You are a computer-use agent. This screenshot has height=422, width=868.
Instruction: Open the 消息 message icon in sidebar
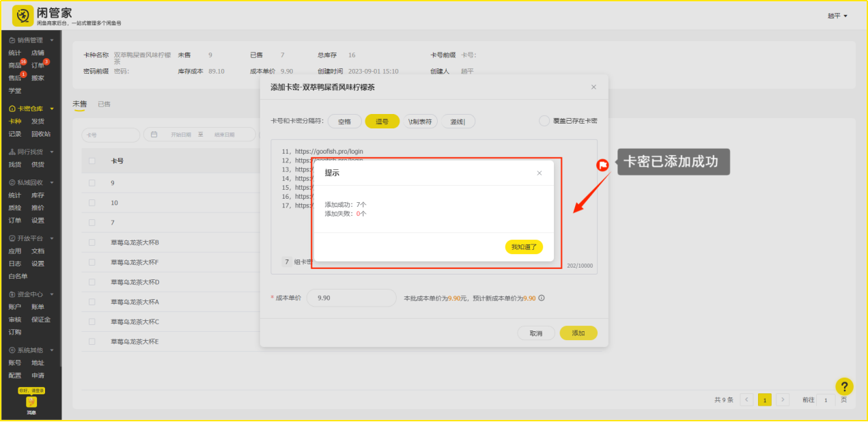tap(31, 403)
